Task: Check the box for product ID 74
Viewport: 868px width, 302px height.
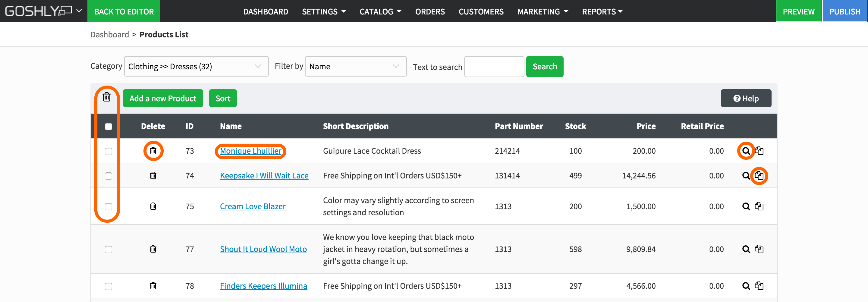Action: point(108,176)
